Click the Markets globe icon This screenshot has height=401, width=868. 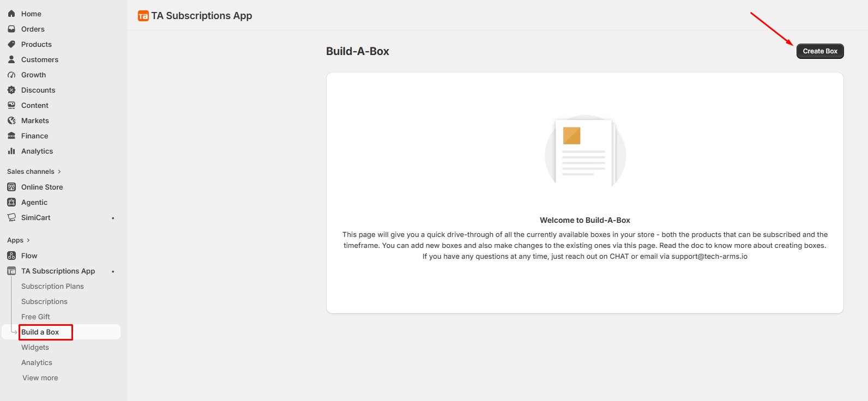tap(11, 120)
